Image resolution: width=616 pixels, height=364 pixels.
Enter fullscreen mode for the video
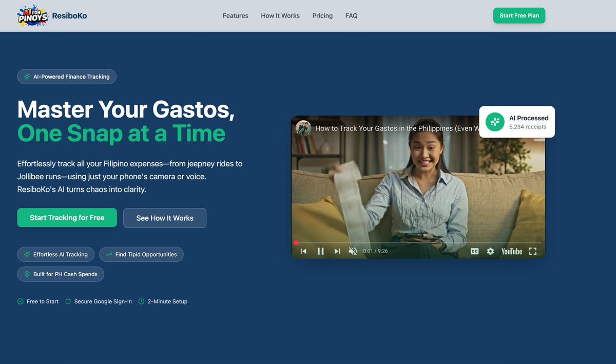[533, 251]
